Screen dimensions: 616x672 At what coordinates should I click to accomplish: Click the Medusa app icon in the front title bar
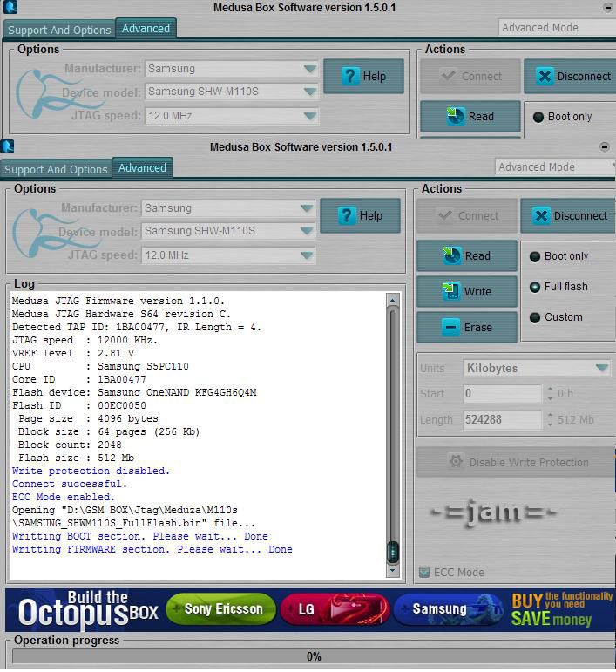click(7, 146)
